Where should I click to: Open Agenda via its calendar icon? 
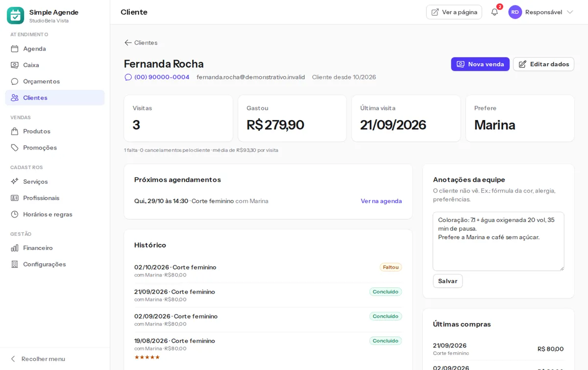coord(15,49)
